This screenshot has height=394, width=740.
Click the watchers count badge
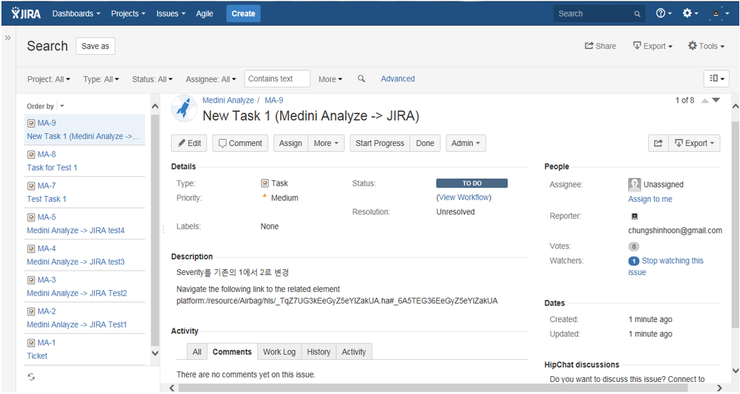[x=634, y=261]
